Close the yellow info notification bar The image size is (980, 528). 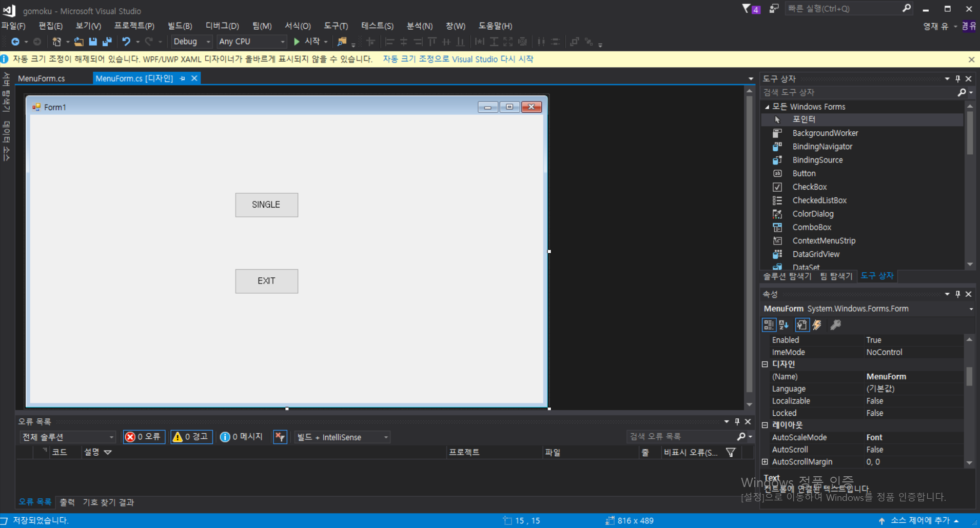[x=971, y=59]
